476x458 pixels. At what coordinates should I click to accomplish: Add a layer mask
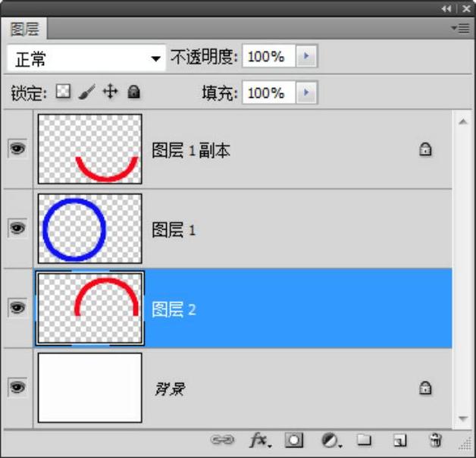[294, 440]
